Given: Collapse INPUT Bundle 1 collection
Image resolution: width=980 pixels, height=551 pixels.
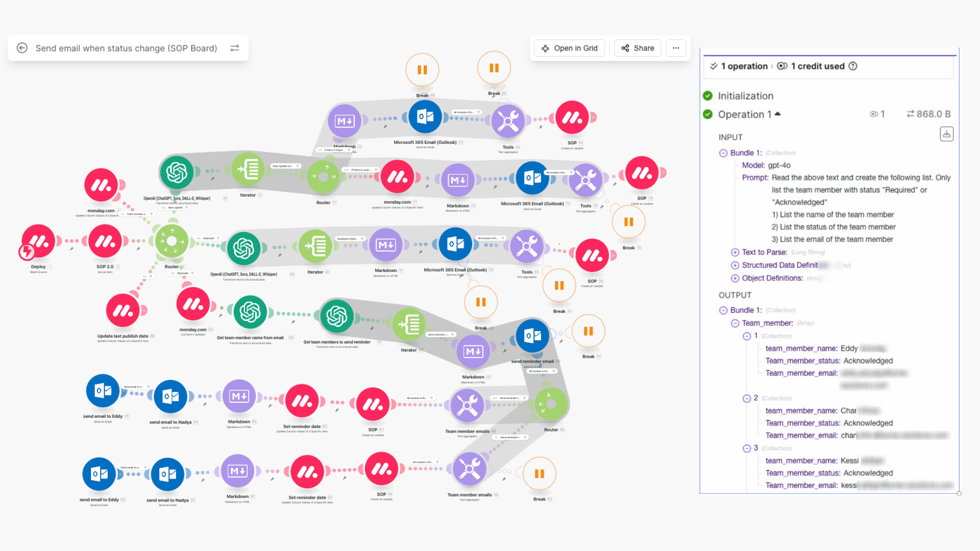Looking at the screenshot, I should 723,153.
